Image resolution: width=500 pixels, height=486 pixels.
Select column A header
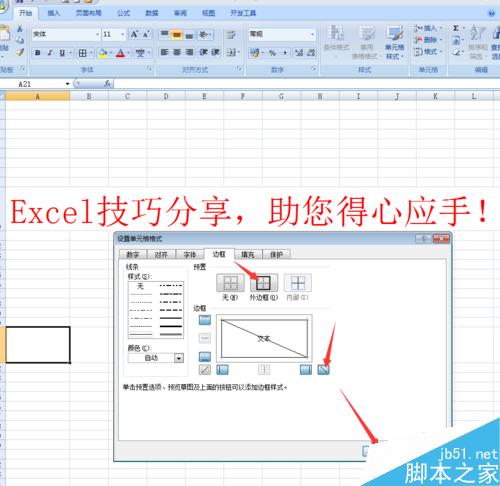[38, 96]
